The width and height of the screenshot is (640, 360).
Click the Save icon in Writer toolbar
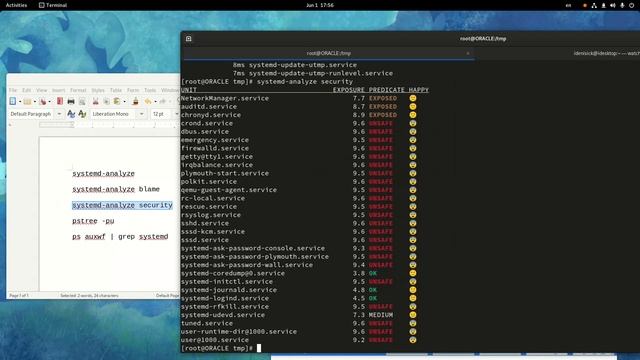tap(42, 101)
